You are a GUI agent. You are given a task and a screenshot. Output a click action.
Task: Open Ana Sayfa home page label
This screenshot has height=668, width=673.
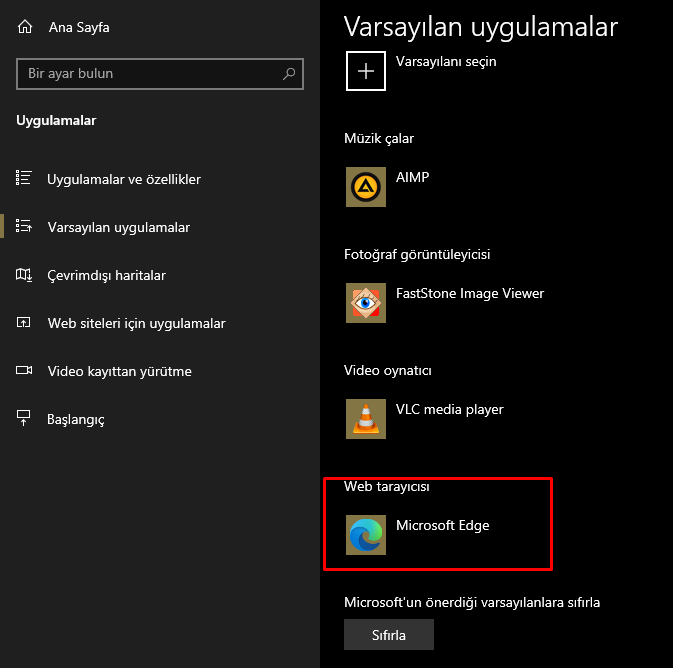(79, 27)
